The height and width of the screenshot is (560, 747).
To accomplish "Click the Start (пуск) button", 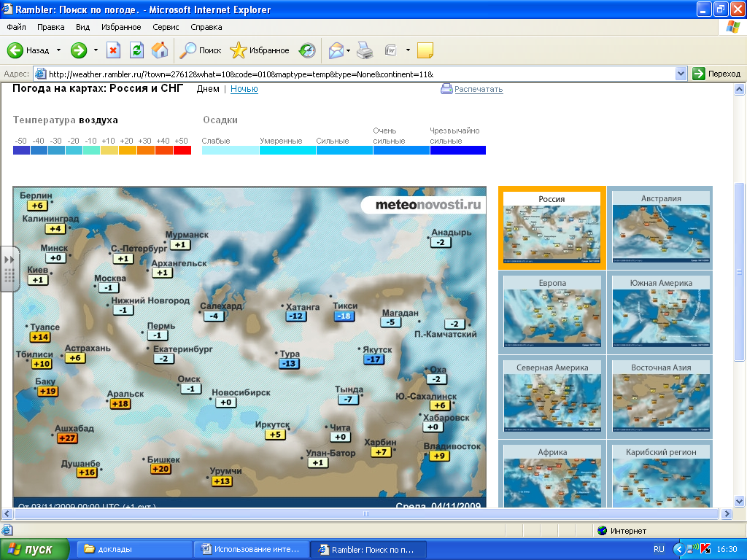I will [x=34, y=549].
